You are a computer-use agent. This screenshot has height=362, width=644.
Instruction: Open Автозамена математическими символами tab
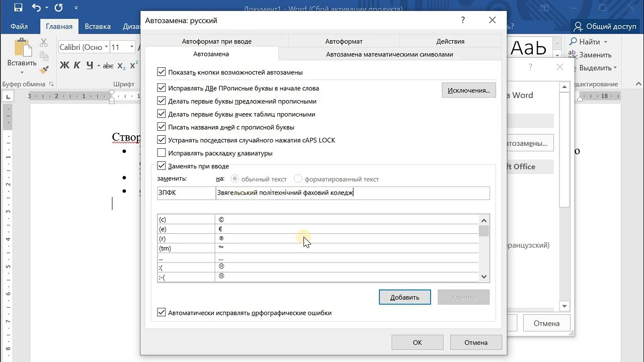[389, 54]
